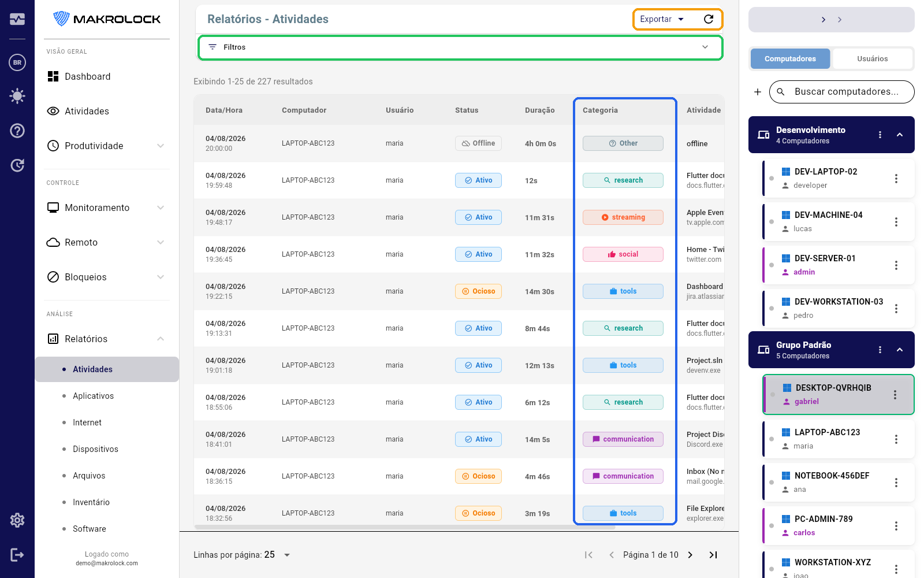Image resolution: width=924 pixels, height=578 pixels.
Task: Open the lines per page dropdown
Action: coord(278,555)
